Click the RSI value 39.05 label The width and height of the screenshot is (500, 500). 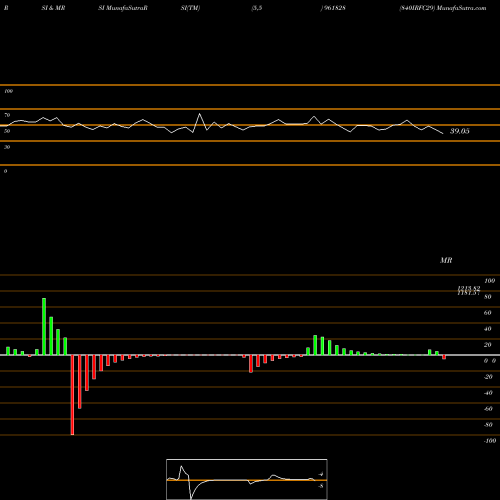pos(460,131)
